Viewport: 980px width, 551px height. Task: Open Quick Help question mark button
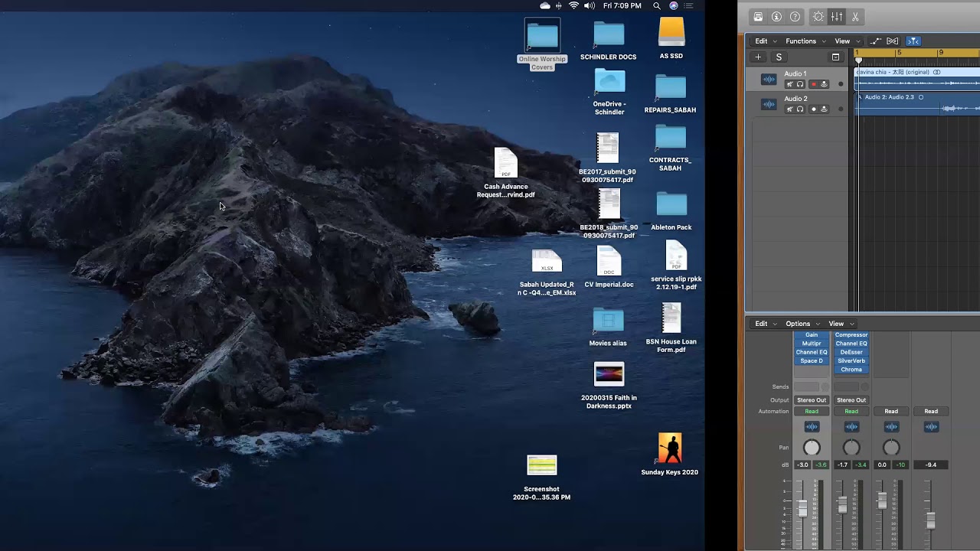(795, 17)
